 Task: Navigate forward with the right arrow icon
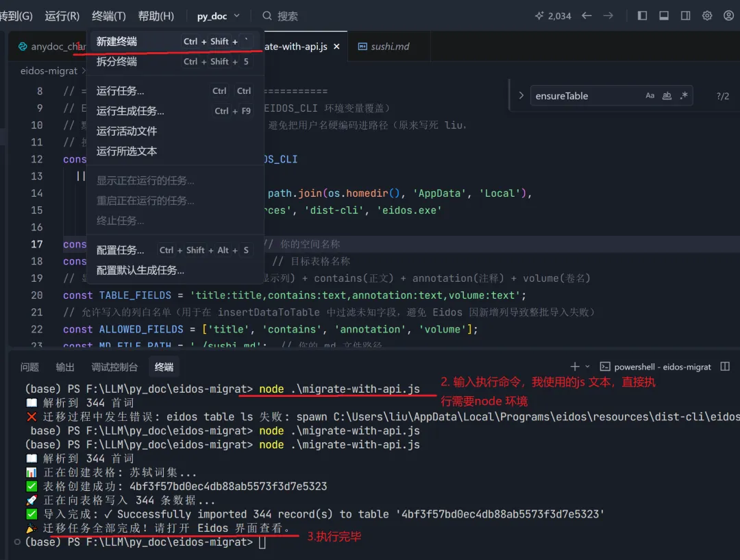click(x=608, y=16)
